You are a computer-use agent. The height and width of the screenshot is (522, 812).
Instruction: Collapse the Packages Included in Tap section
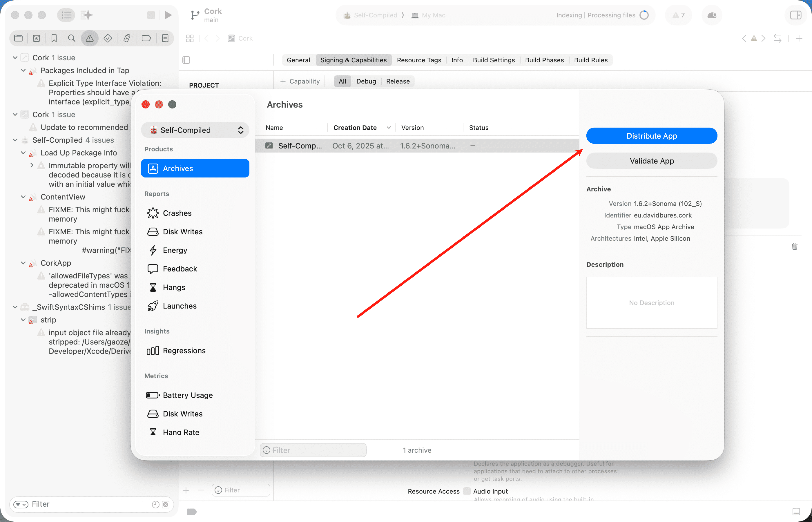pyautogui.click(x=23, y=70)
